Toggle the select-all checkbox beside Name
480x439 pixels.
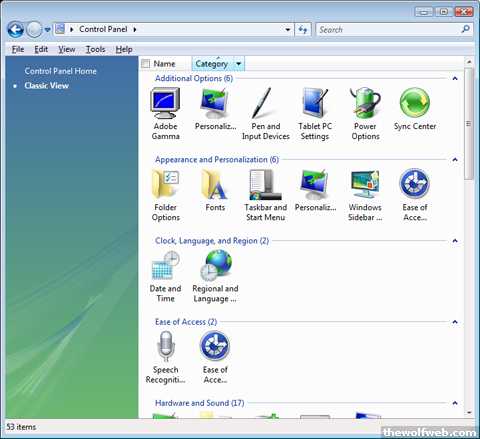pos(146,64)
